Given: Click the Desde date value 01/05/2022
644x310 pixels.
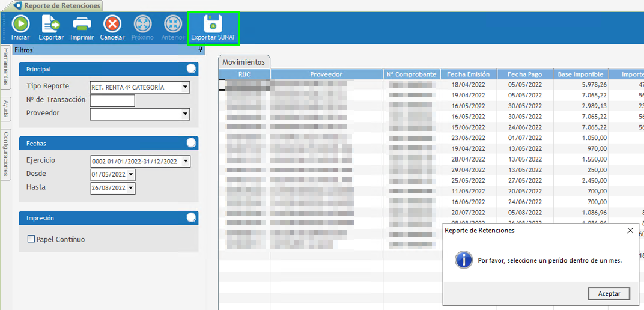Looking at the screenshot, I should click(108, 175).
